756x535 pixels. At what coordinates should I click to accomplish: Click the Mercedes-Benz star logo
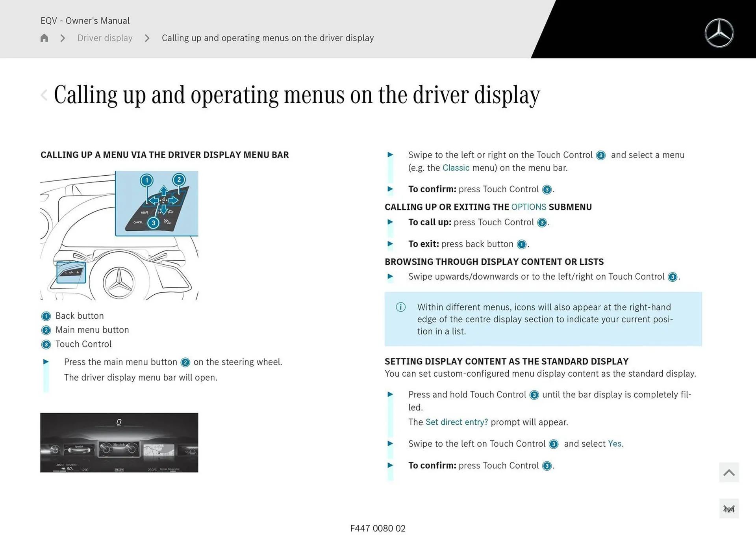(x=719, y=33)
